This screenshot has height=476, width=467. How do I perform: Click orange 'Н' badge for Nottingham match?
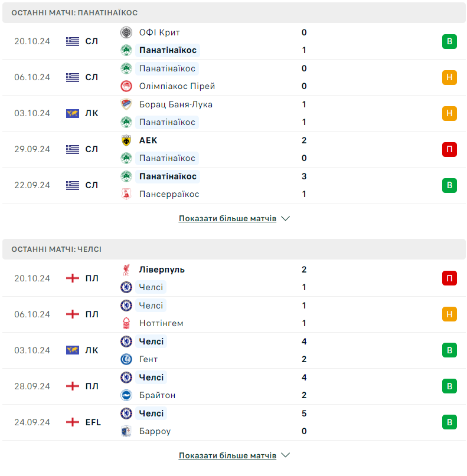449,314
